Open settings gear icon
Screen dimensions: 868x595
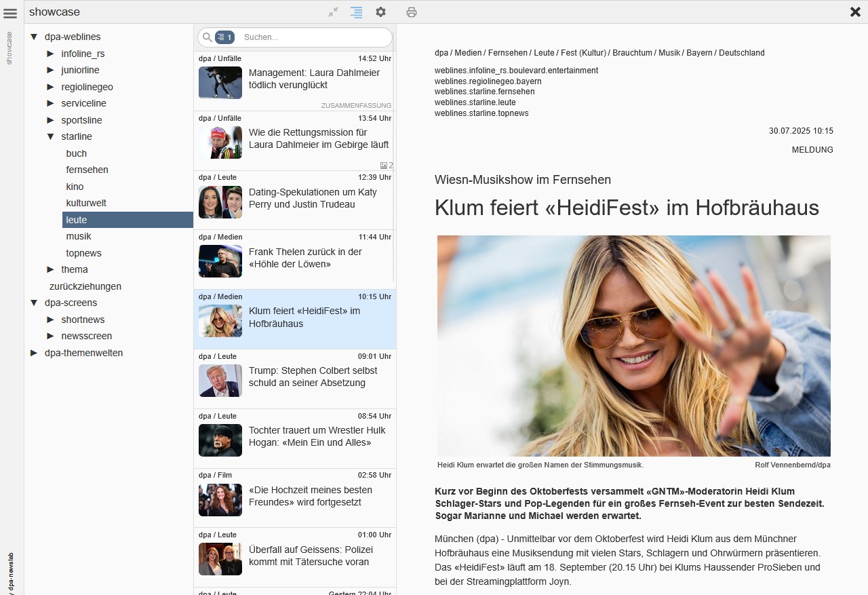click(381, 12)
